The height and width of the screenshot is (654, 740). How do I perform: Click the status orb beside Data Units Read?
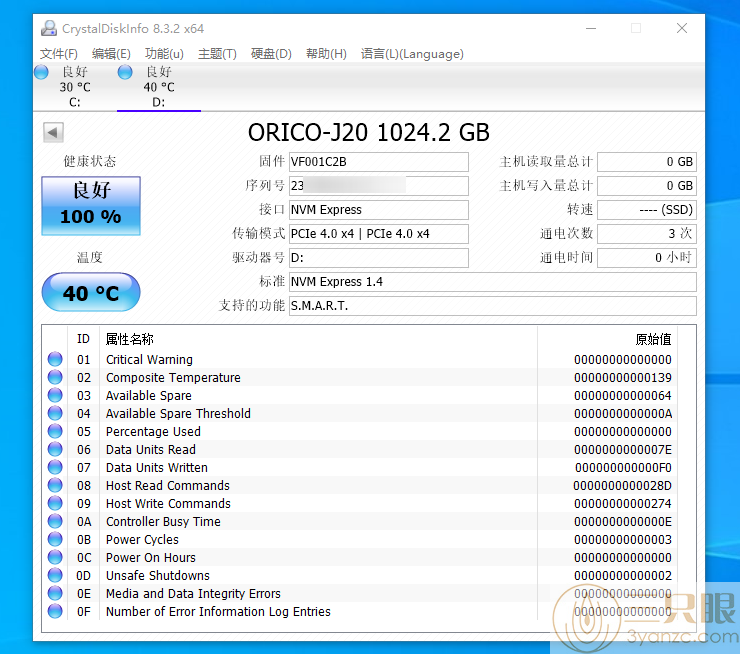click(55, 449)
